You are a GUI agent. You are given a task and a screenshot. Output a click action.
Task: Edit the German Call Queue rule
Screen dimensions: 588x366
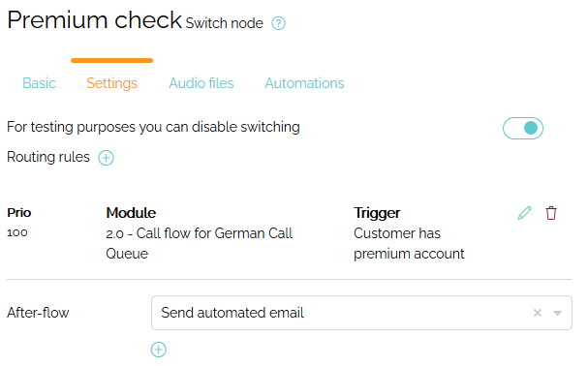click(x=525, y=213)
